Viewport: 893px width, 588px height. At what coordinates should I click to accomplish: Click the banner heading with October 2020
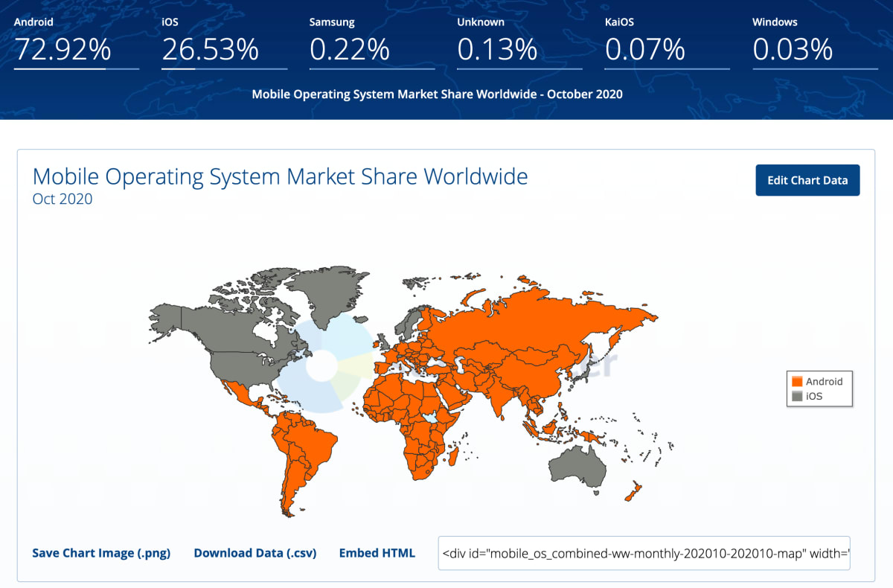[x=438, y=95]
